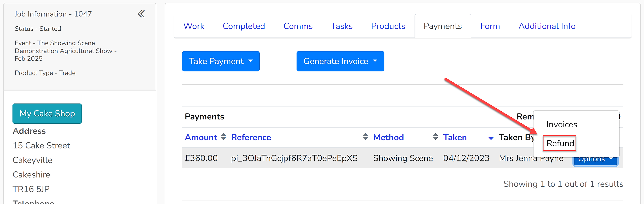Click the Product Type - Trade text

[x=45, y=73]
